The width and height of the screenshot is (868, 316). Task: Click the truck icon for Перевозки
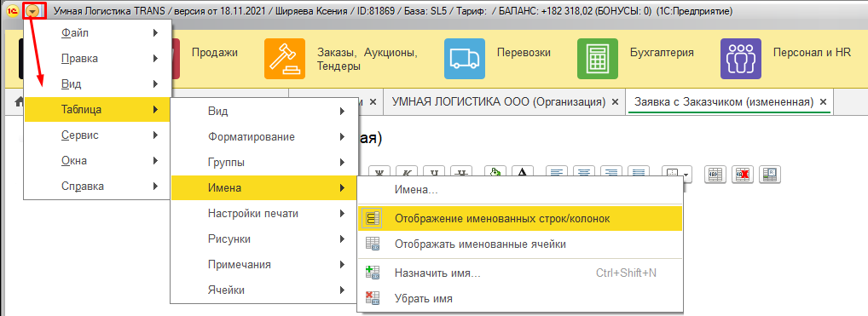click(465, 59)
